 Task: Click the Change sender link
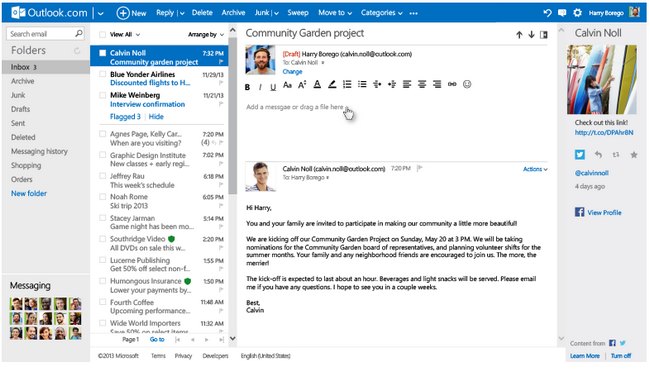click(292, 71)
